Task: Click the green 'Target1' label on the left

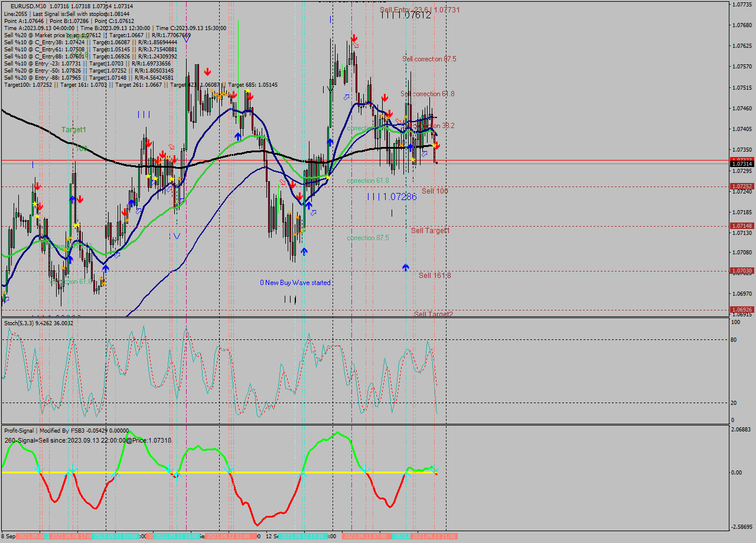Action: tap(74, 129)
